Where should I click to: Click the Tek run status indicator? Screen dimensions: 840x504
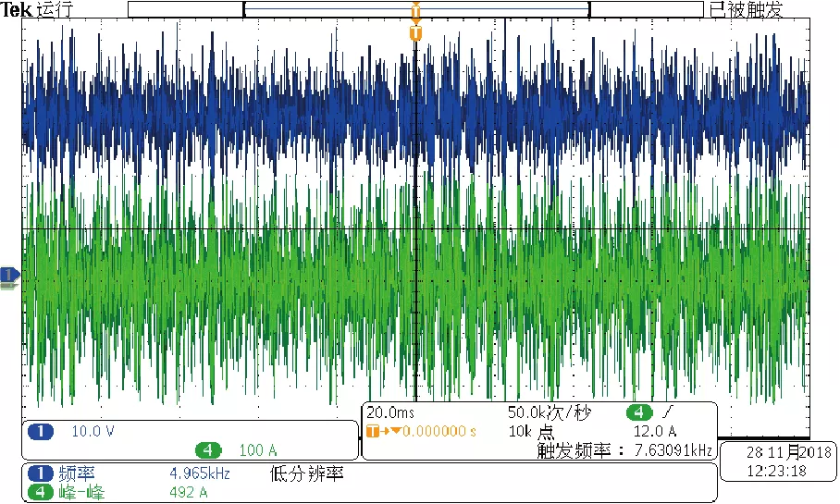pos(38,9)
